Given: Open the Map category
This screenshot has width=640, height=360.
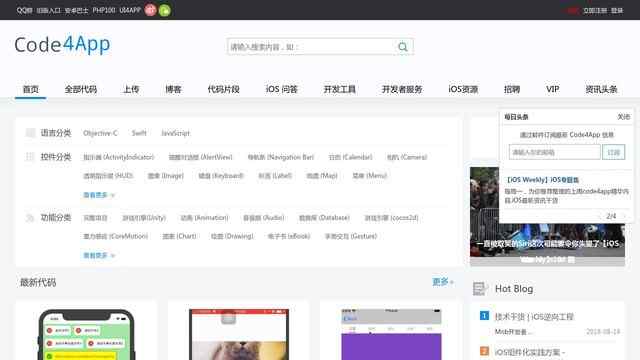Looking at the screenshot, I should click(322, 176).
